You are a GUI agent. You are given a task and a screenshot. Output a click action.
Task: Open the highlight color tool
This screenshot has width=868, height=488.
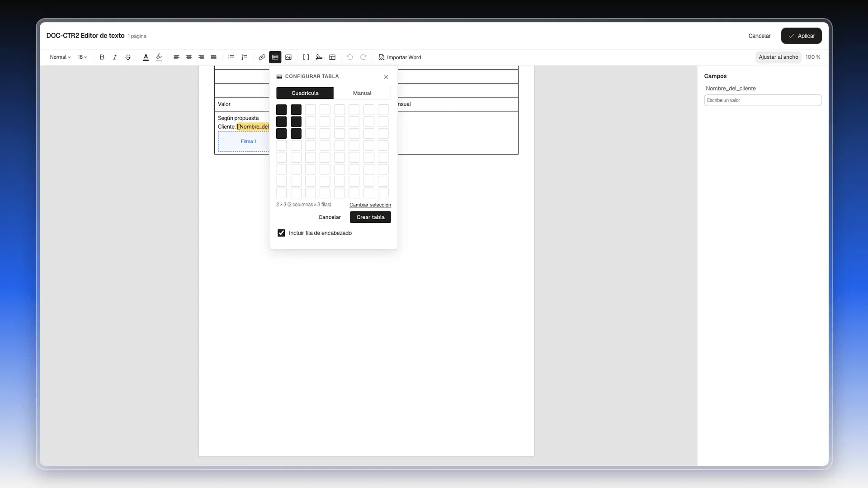(x=159, y=57)
